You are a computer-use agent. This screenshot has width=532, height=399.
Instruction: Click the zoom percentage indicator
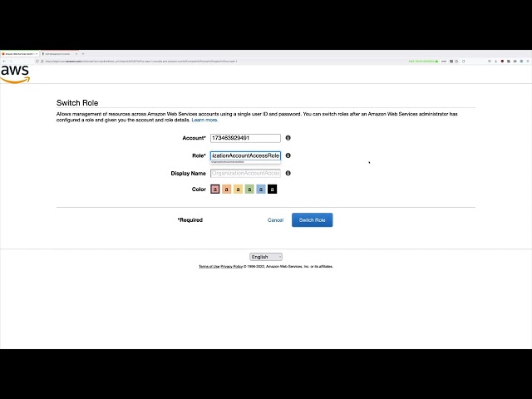[444, 61]
